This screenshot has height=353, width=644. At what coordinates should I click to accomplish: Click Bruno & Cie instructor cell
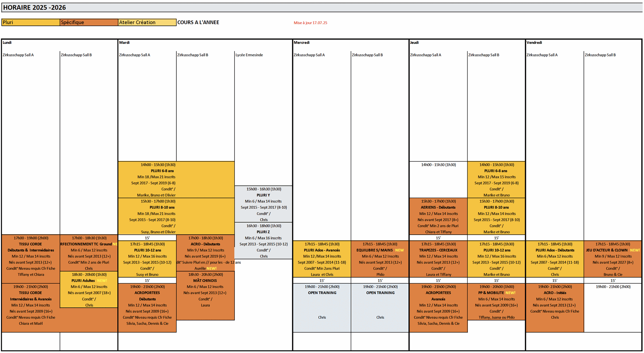click(613, 275)
